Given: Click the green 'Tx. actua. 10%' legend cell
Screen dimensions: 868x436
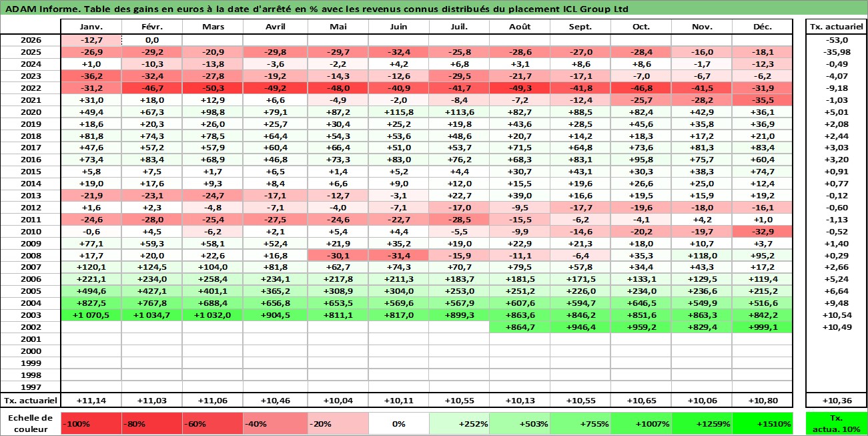Looking at the screenshot, I should (x=836, y=423).
